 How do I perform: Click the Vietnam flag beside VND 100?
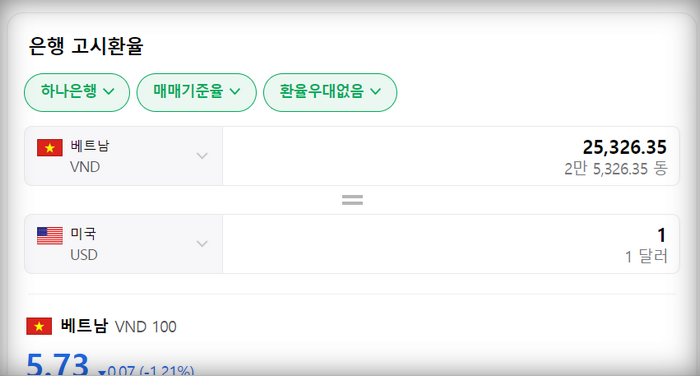(39, 326)
